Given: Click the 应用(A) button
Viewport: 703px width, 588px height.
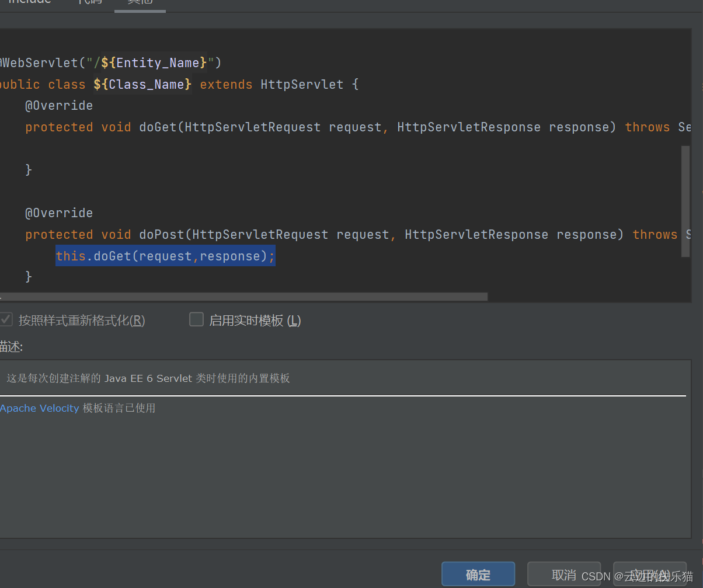Looking at the screenshot, I should [x=649, y=575].
